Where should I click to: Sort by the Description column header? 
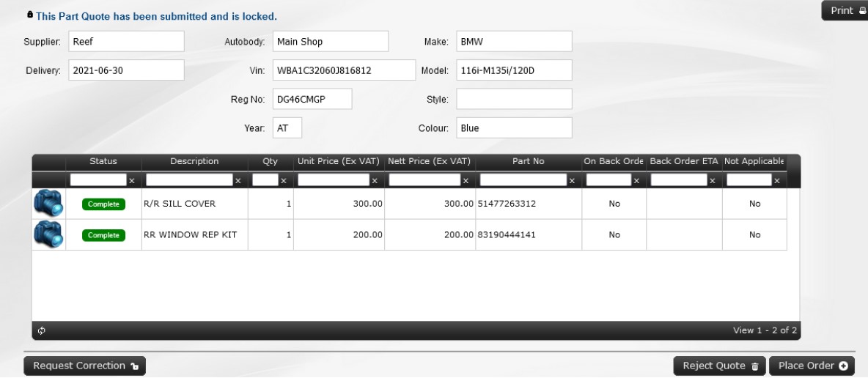tap(194, 162)
